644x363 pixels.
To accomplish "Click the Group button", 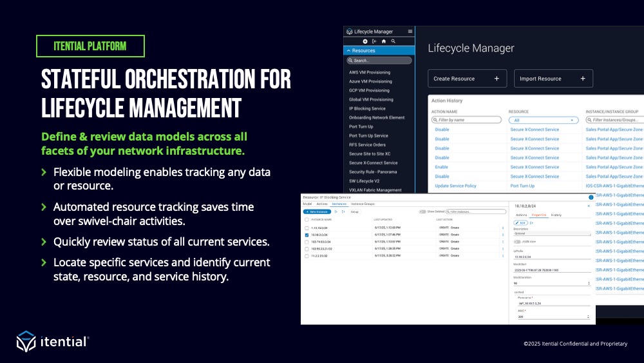I will click(x=354, y=211).
